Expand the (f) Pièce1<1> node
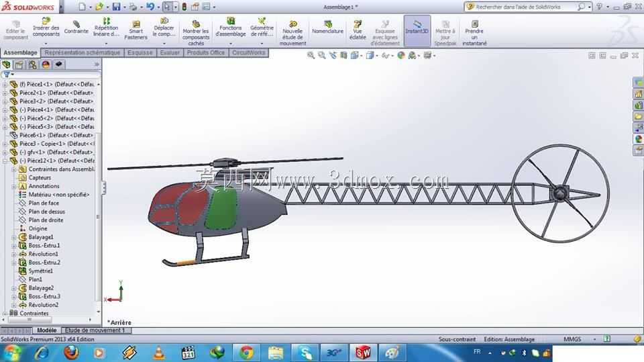Screen dimensions: 644x362 coord(5,85)
